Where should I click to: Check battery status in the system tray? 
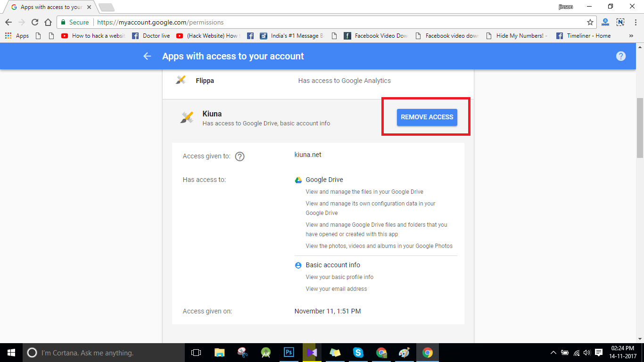coord(565,353)
